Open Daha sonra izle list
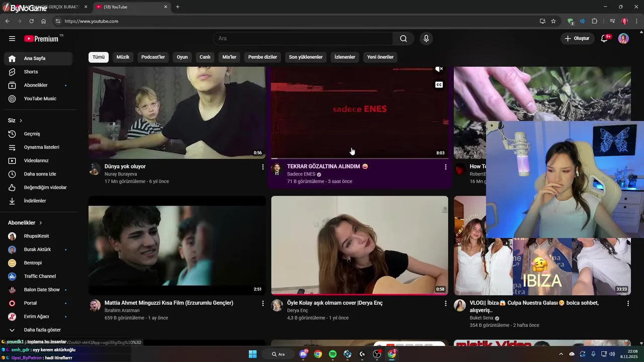Screen dimensions: 644x362 tap(38, 174)
